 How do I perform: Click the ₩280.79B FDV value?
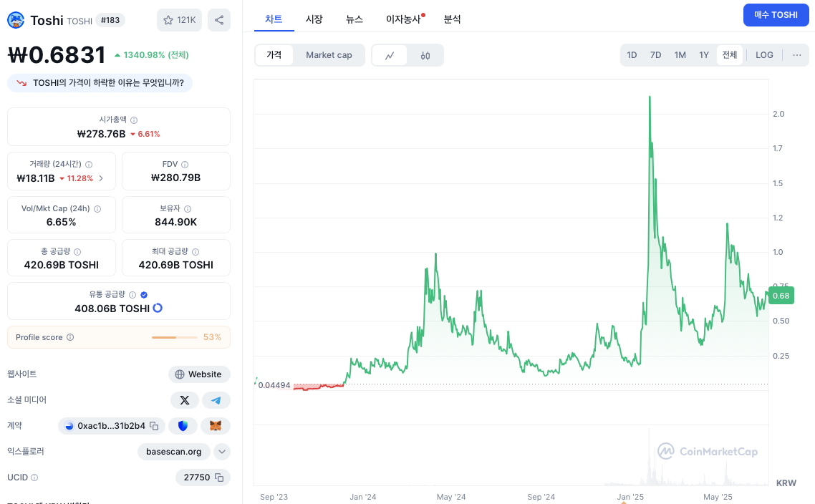pos(175,178)
